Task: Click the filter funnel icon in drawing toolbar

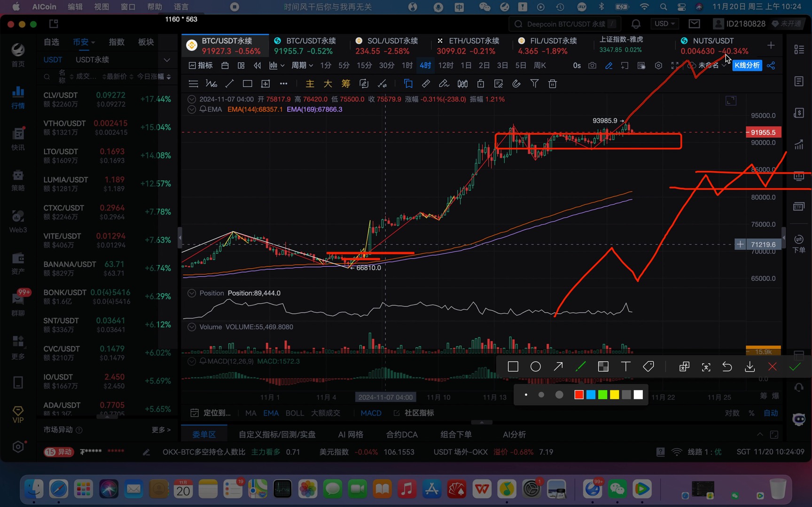Action: coord(534,84)
